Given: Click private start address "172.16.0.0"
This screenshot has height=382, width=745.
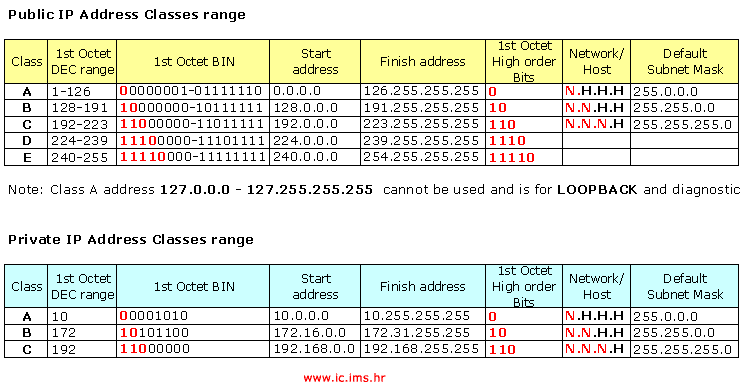Looking at the screenshot, I should (x=309, y=333).
